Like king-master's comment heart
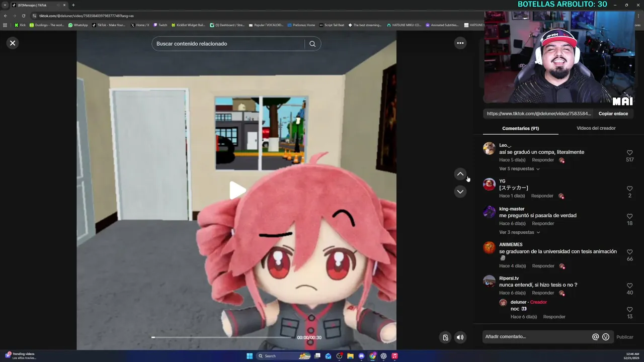The width and height of the screenshot is (644, 362). tap(629, 216)
